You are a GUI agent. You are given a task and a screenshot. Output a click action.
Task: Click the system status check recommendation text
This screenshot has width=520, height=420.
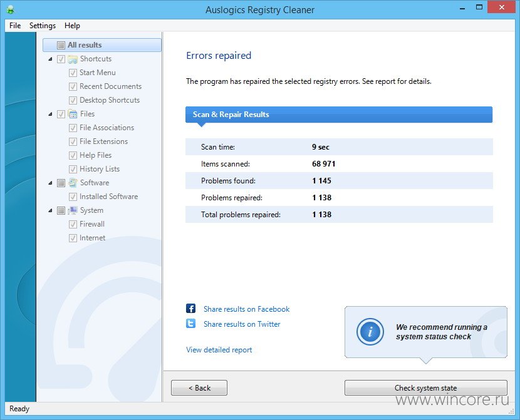pos(442,332)
